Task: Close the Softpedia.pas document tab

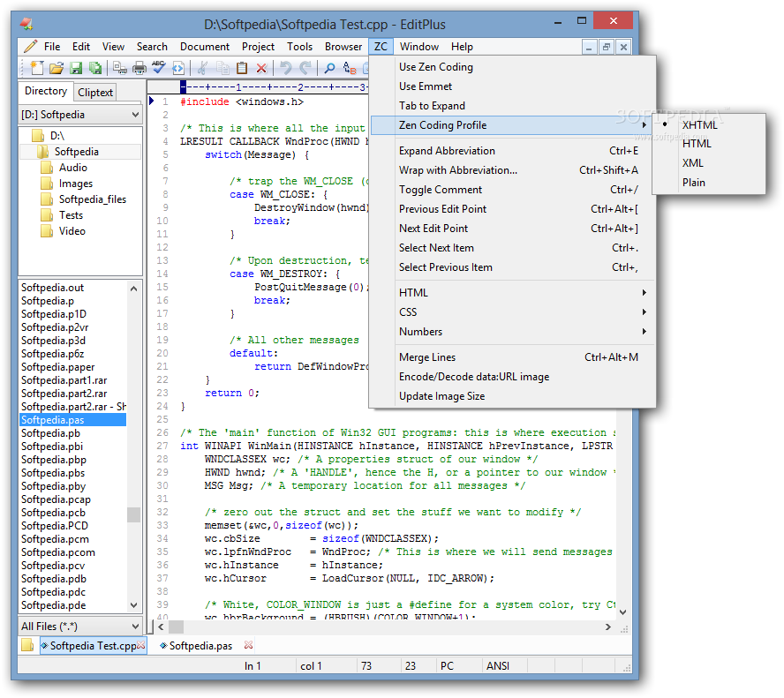Action: 248,645
